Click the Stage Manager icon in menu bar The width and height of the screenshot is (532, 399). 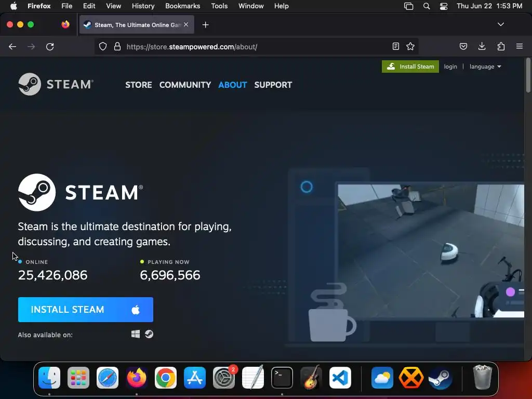pyautogui.click(x=408, y=6)
